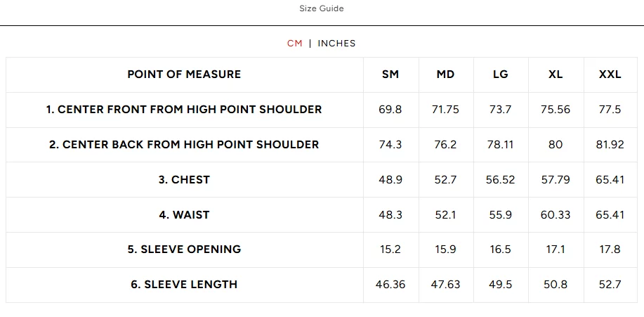Click the MD sleeve opening value 15.9
Screen dimensions: 644x317
[x=445, y=250]
